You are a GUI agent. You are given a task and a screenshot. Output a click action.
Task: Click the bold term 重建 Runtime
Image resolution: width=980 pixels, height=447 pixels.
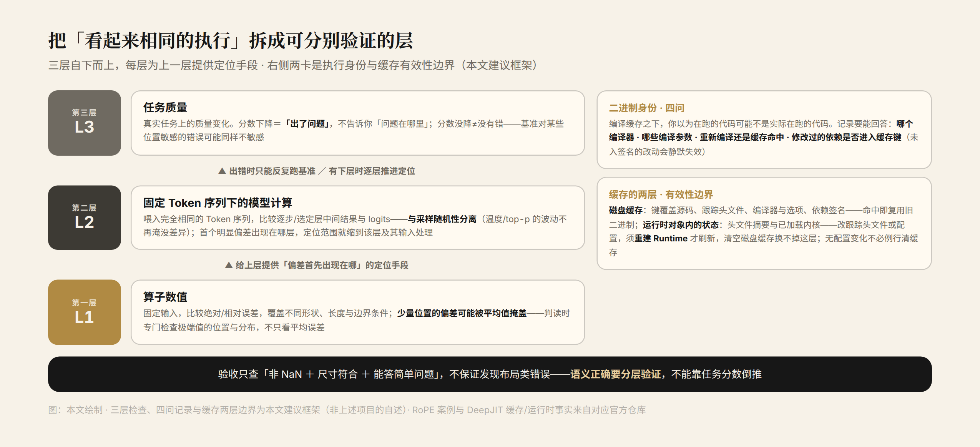coord(661,238)
